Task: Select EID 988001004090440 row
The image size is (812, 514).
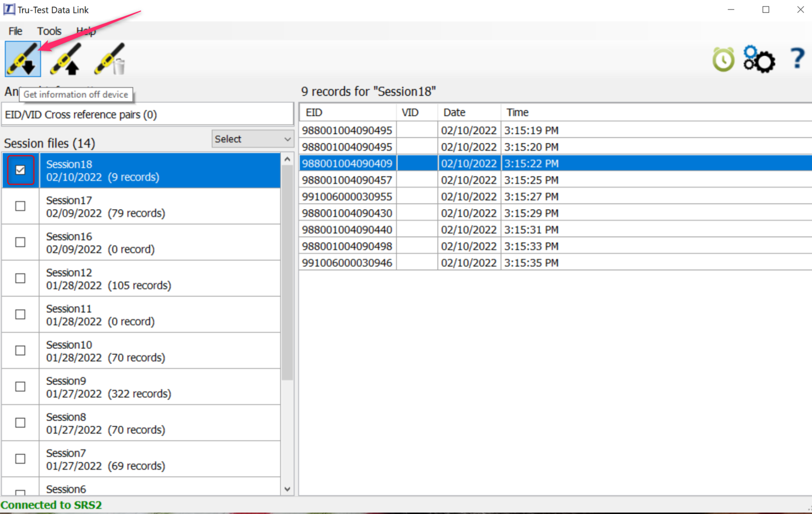Action: [x=556, y=230]
